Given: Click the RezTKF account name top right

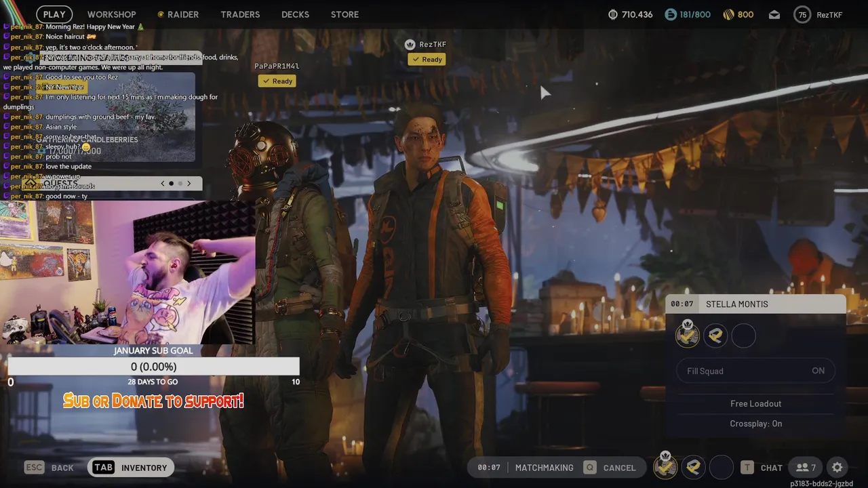Looking at the screenshot, I should pyautogui.click(x=829, y=14).
